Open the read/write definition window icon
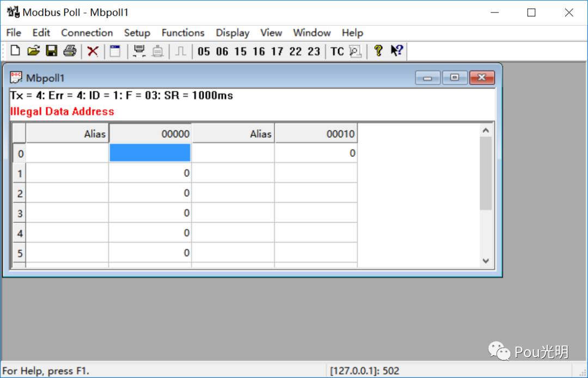 tap(115, 51)
